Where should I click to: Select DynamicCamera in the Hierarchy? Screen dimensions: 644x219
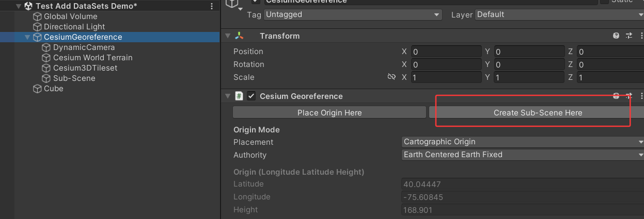tap(84, 47)
